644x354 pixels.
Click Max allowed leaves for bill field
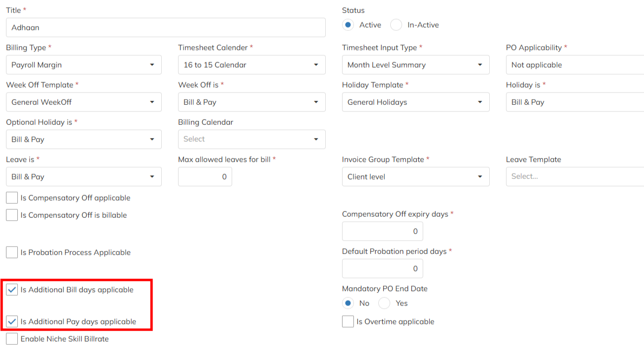[205, 177]
